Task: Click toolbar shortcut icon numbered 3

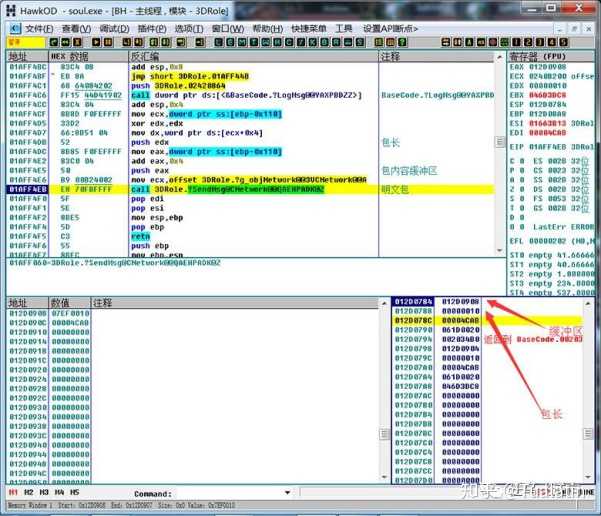Action: [540, 42]
